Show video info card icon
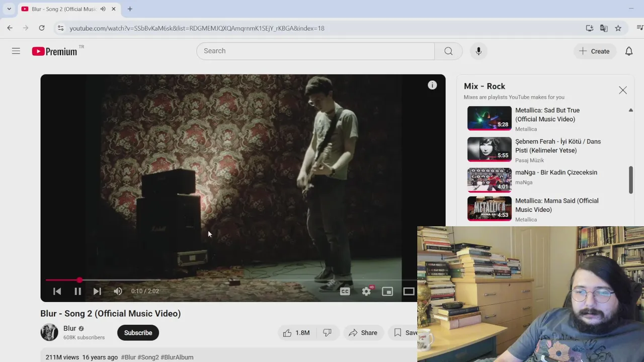Image resolution: width=644 pixels, height=362 pixels. click(x=432, y=85)
